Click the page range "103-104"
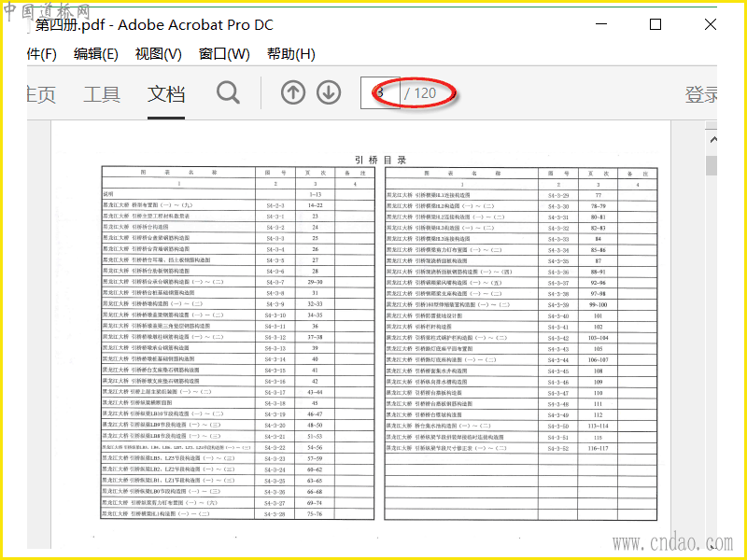 599,338
